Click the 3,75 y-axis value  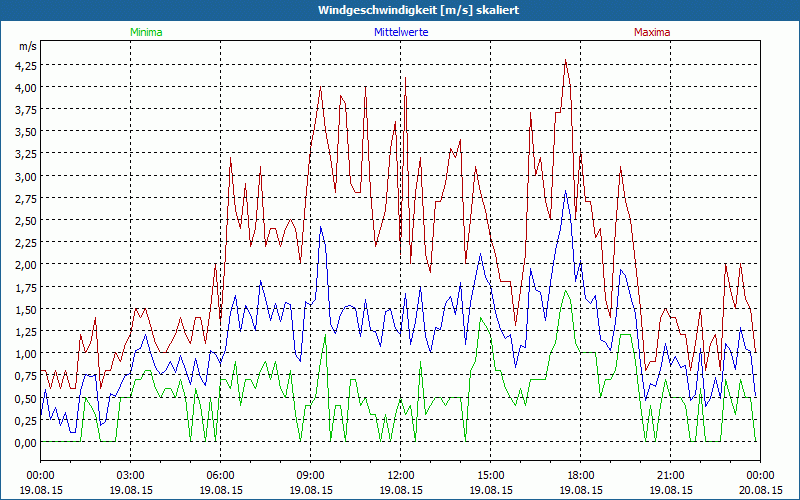pos(26,110)
